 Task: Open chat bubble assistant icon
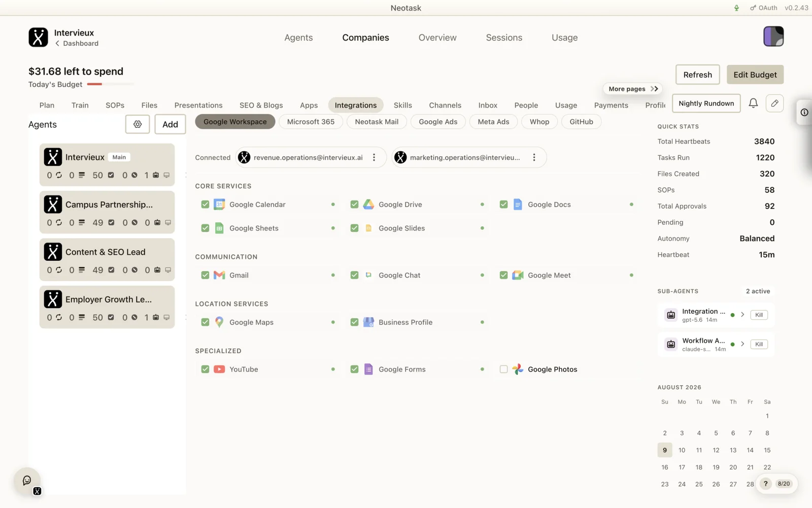[27, 480]
